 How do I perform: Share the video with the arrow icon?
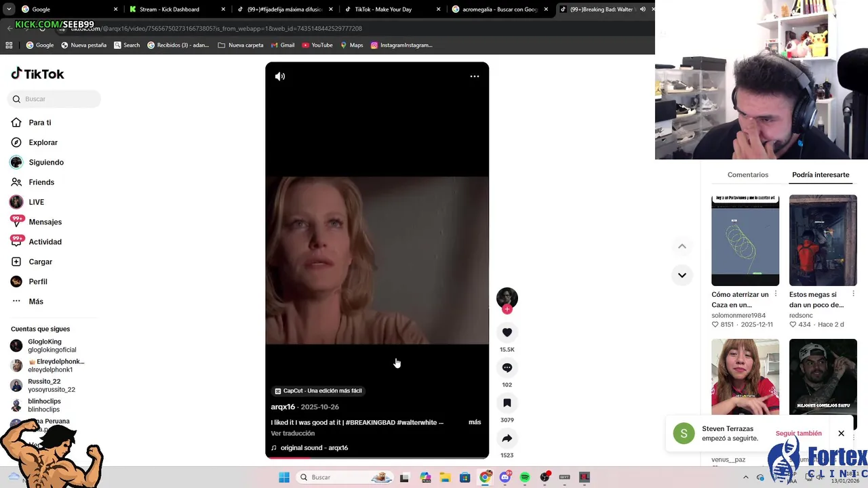pos(507,438)
